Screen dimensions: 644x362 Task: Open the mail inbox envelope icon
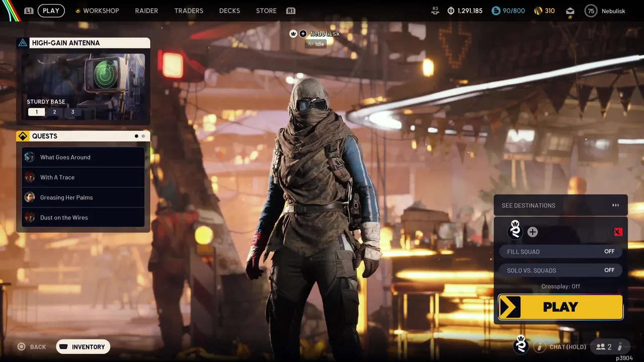(570, 11)
